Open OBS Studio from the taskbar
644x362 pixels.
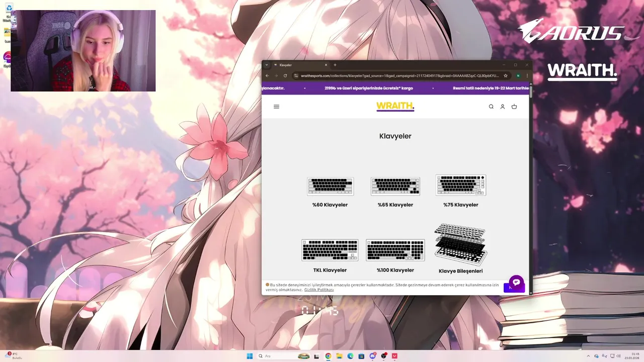[384, 356]
